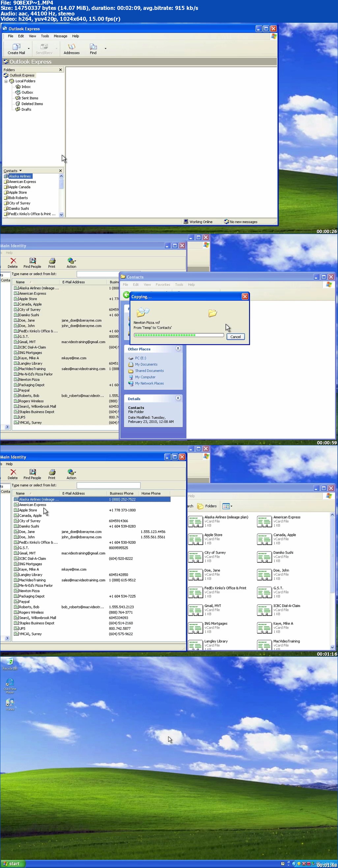Open the My Documents link
Viewport: 338px width, 868px height.
146,364
